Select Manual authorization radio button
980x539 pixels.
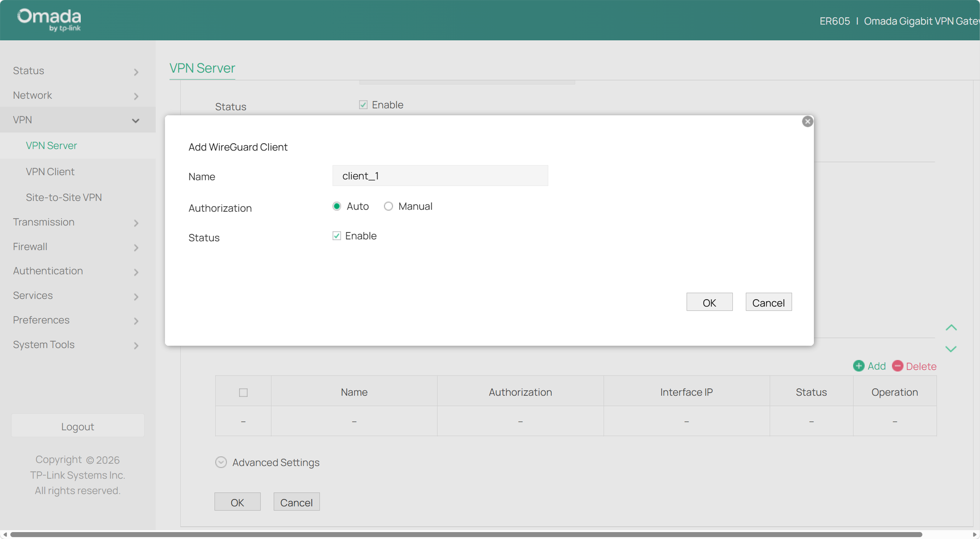point(388,206)
